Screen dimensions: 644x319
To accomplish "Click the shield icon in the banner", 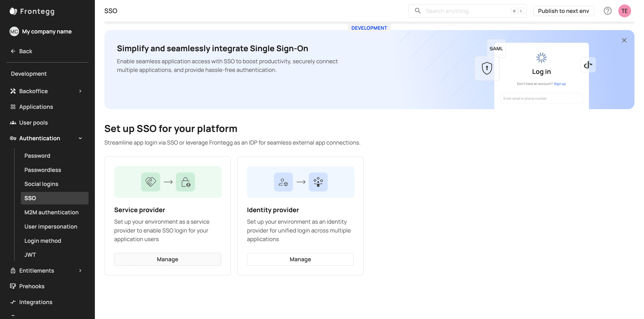I will (x=487, y=68).
